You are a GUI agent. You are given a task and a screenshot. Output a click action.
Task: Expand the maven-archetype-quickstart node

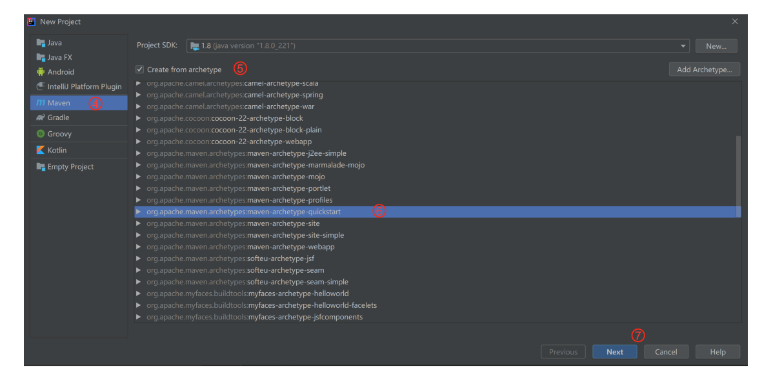pos(139,212)
